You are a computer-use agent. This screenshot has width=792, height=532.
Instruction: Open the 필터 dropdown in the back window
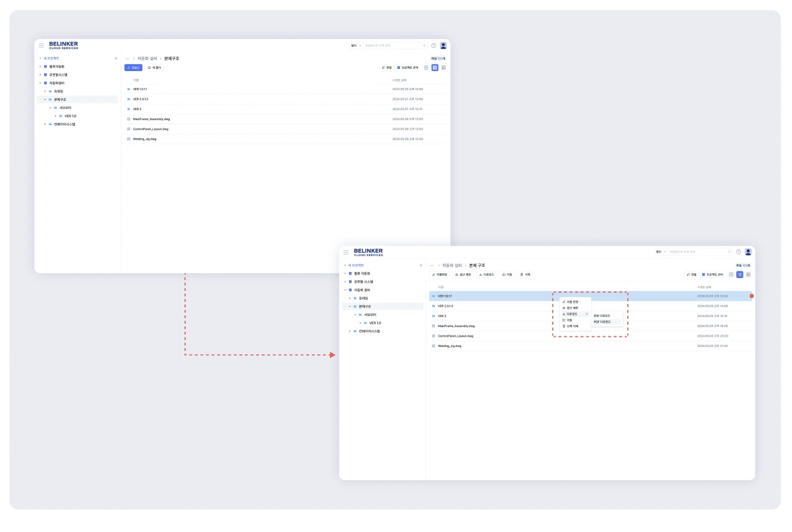(356, 46)
